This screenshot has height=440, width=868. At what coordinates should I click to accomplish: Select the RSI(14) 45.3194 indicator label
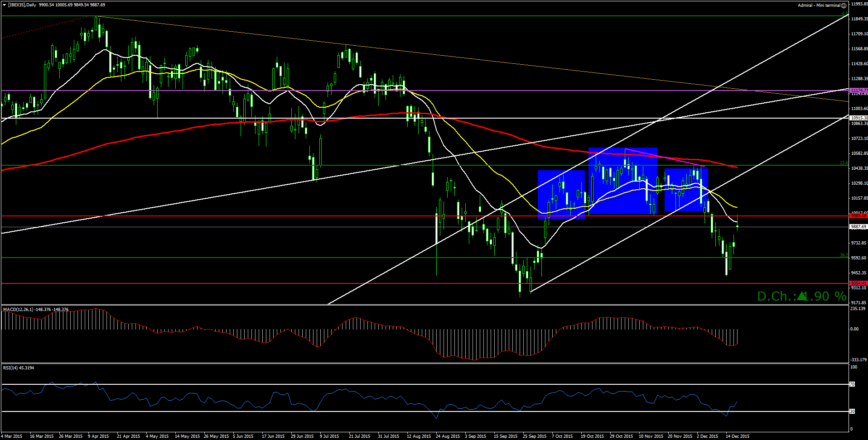pos(19,368)
